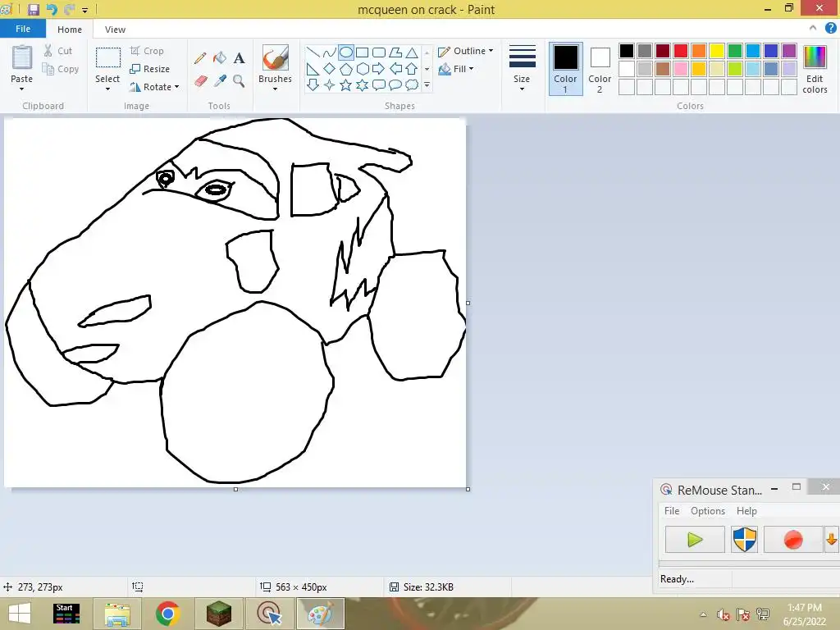
Task: Collapse the ribbon with the chevron
Action: pos(813,28)
